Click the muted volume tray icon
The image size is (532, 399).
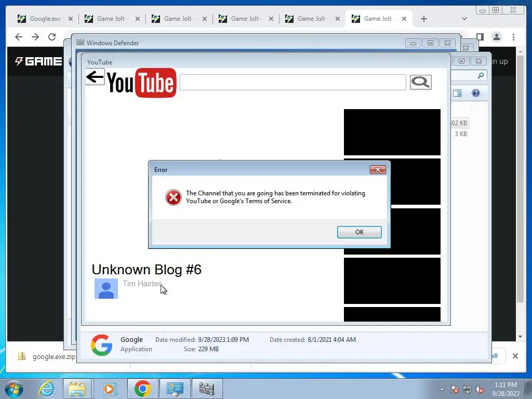[x=480, y=389]
